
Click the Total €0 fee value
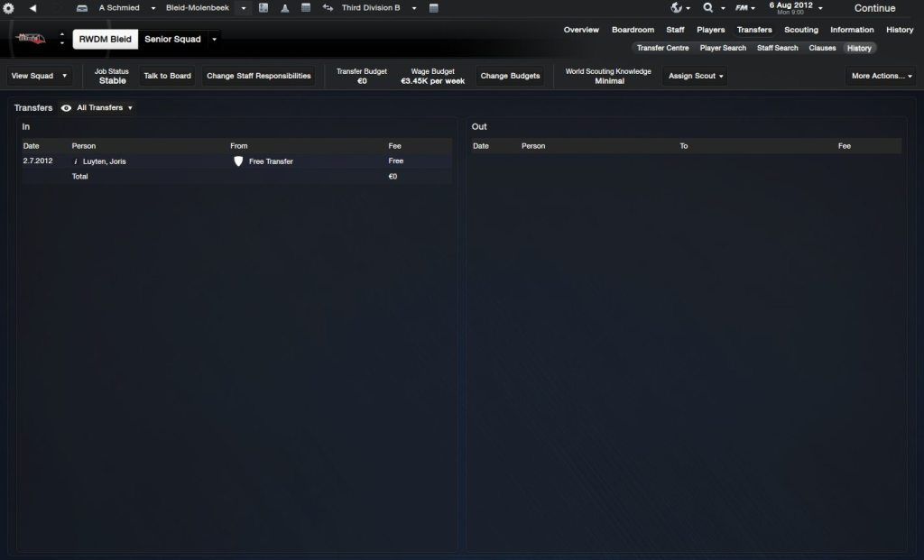click(x=393, y=177)
